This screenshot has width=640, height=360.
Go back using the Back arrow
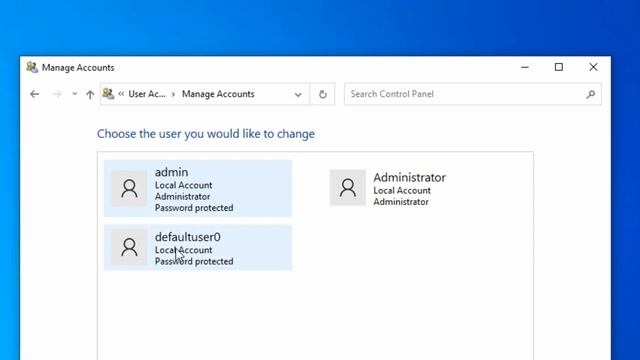pos(35,94)
